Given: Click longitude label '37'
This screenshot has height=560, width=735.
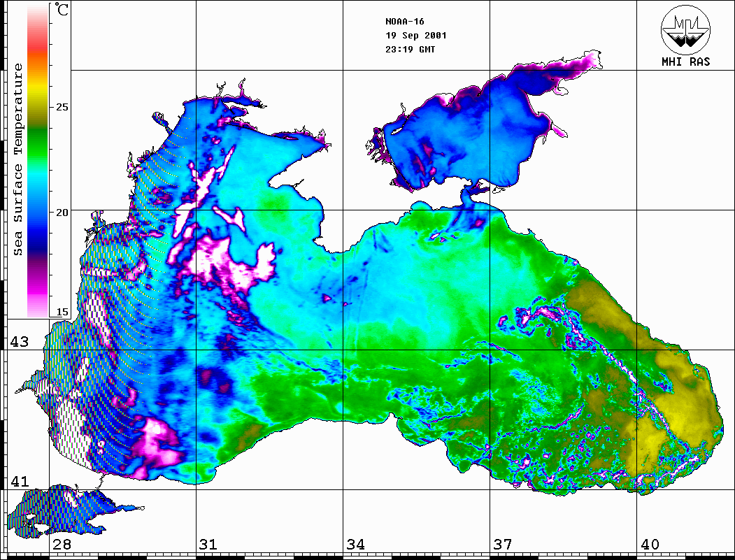Looking at the screenshot, I should coord(503,545).
